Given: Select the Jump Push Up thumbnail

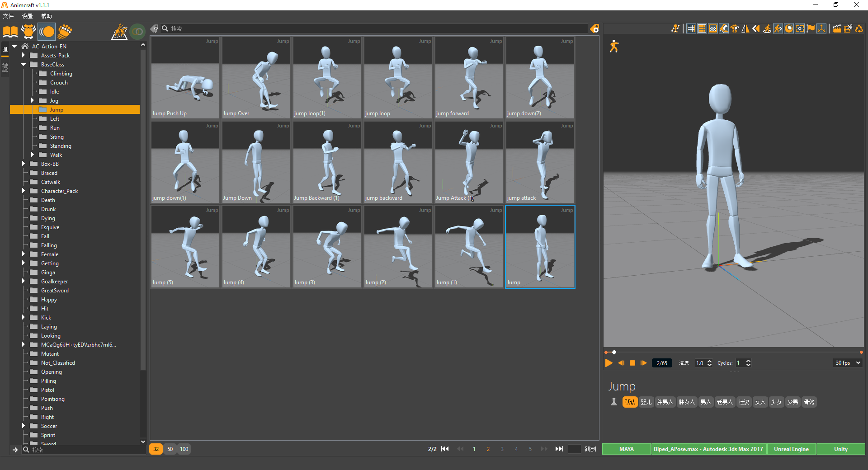Looking at the screenshot, I should [x=185, y=78].
